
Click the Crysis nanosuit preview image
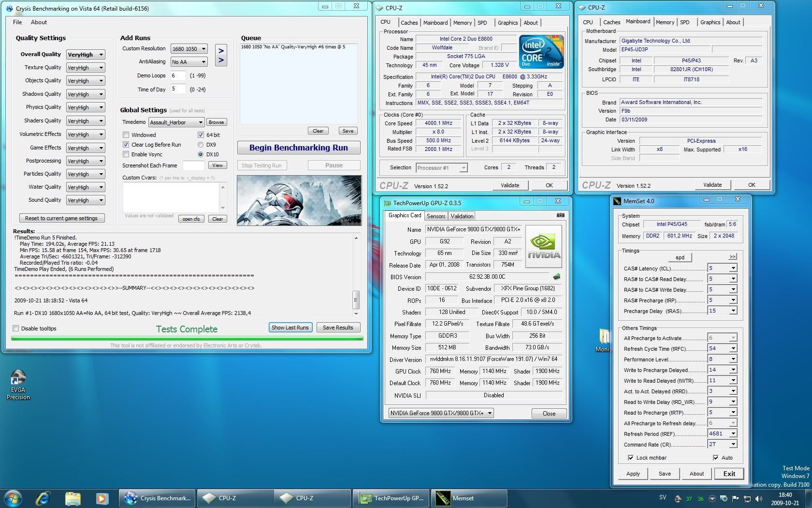coord(299,200)
